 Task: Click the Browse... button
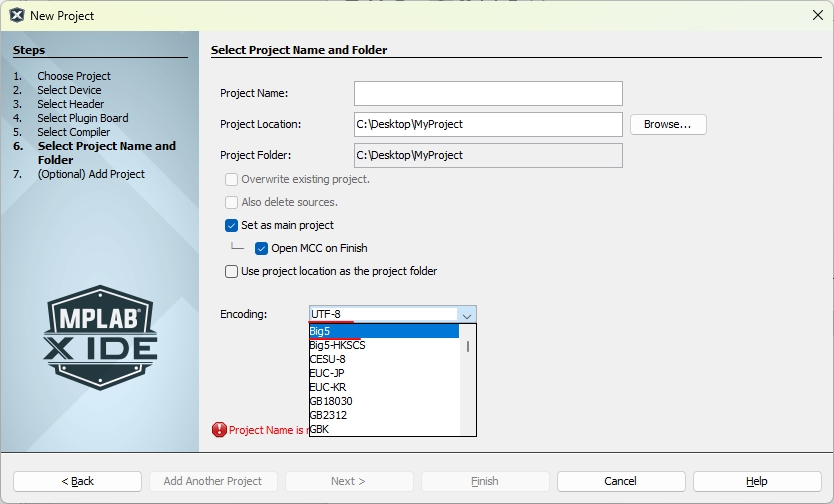pos(668,124)
